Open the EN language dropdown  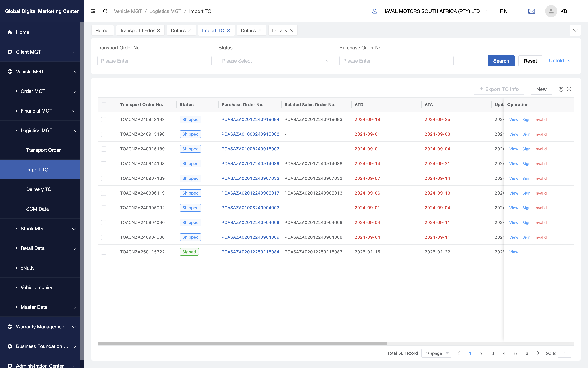[509, 11]
